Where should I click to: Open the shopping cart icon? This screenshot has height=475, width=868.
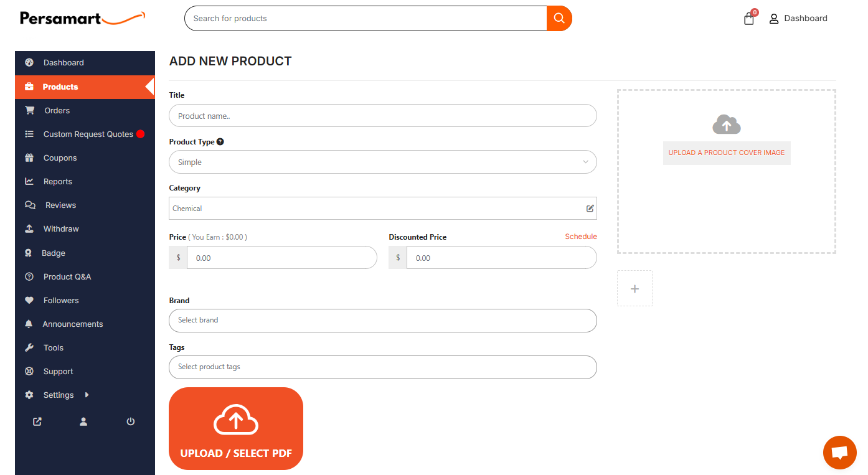click(x=749, y=19)
